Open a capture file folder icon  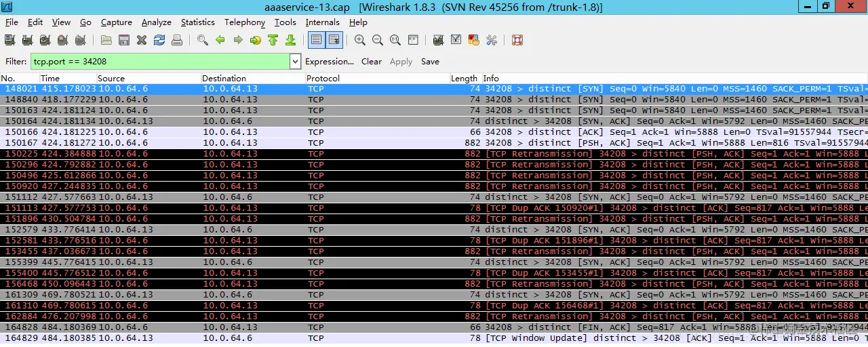pyautogui.click(x=106, y=40)
